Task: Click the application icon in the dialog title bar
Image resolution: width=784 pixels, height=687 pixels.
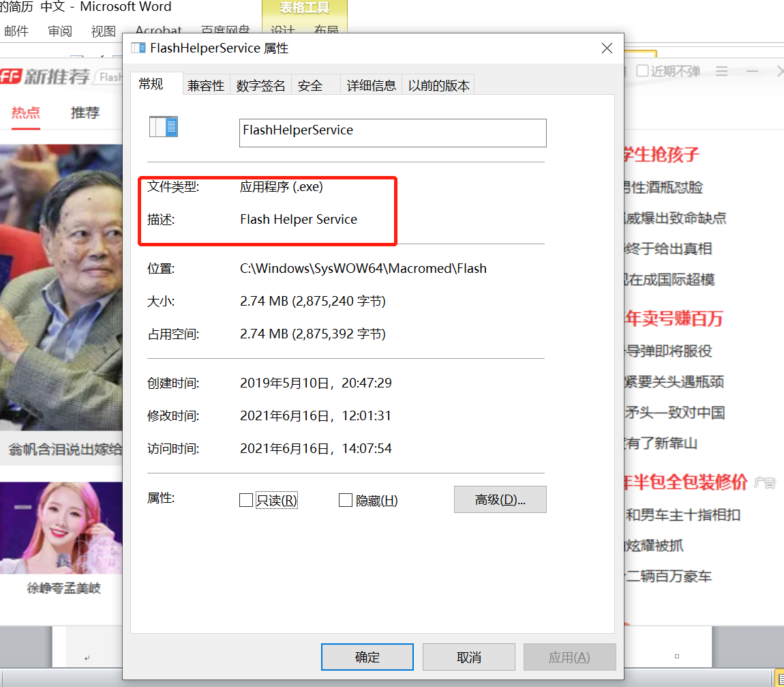Action: 138,48
